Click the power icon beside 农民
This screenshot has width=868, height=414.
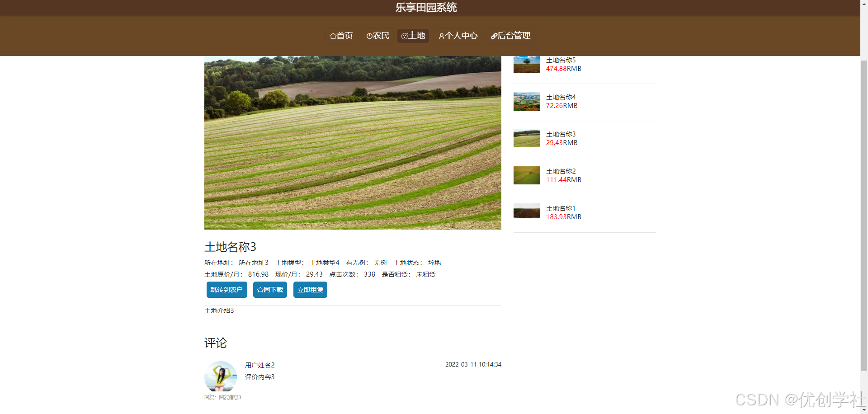pos(369,36)
